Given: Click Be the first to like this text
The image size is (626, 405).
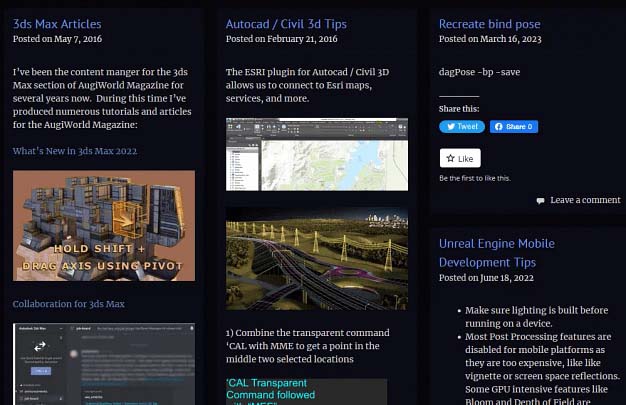Looking at the screenshot, I should 475,178.
